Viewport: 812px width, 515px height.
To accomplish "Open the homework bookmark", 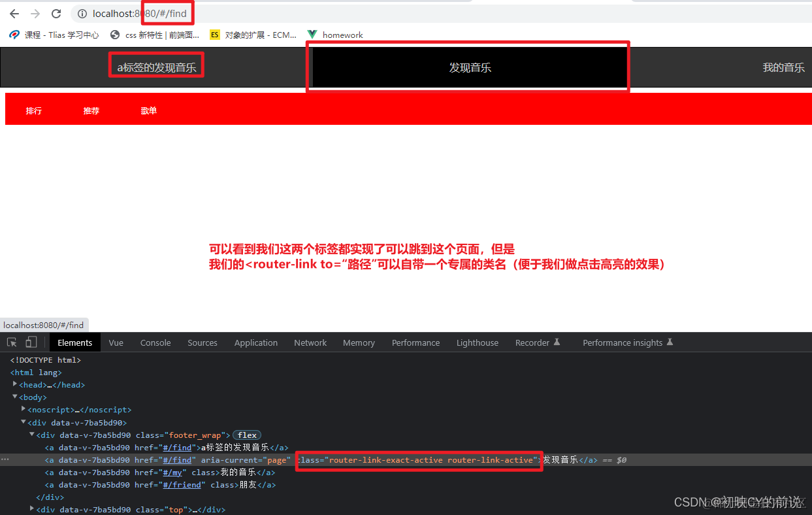I will (335, 35).
